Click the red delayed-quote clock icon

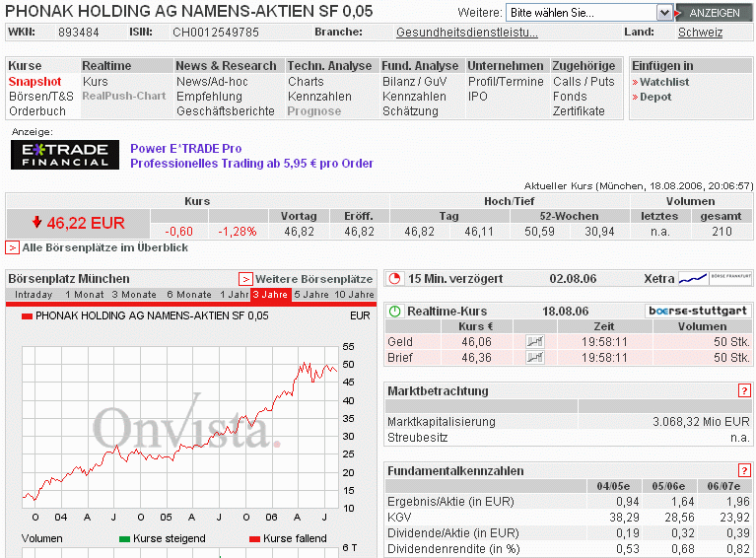(395, 279)
